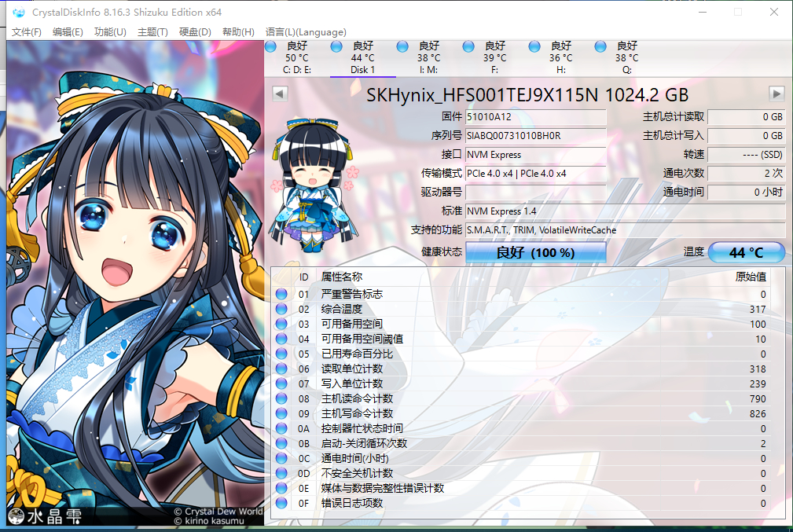Click the 属性名称 column header

tap(342, 277)
